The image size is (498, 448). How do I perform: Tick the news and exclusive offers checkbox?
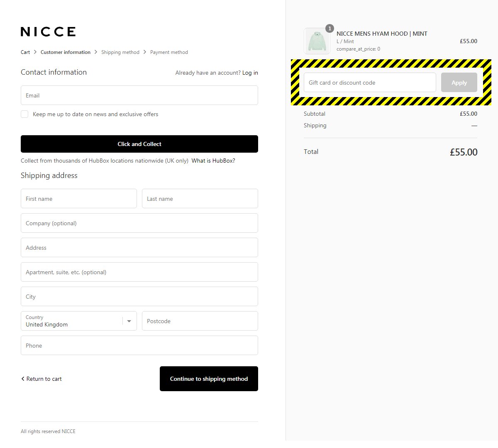tap(24, 114)
